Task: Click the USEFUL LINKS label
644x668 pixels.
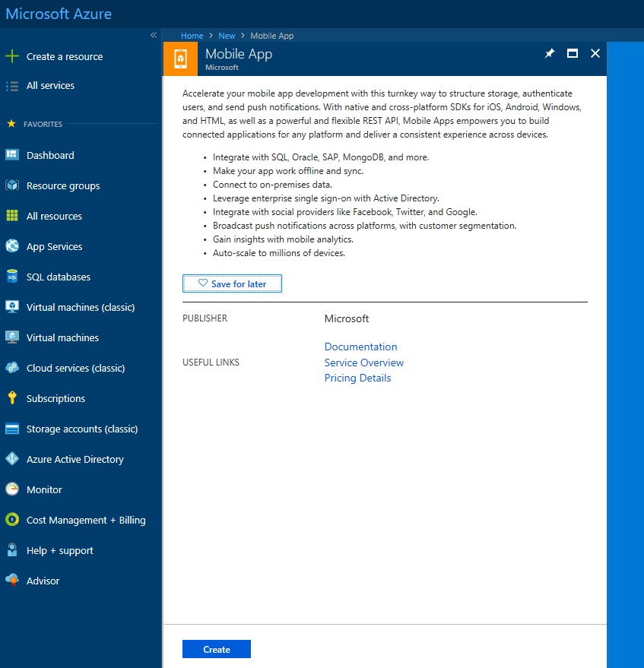Action: point(211,362)
